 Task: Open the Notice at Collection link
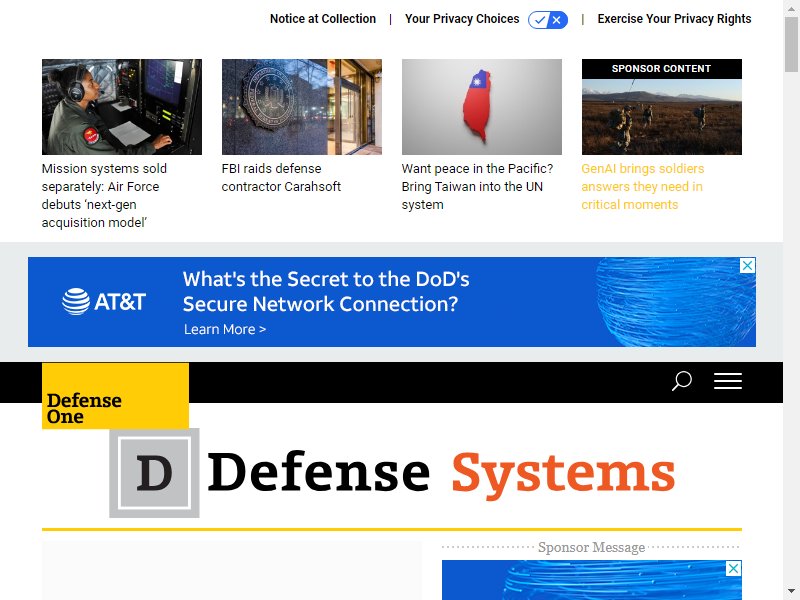pos(322,19)
